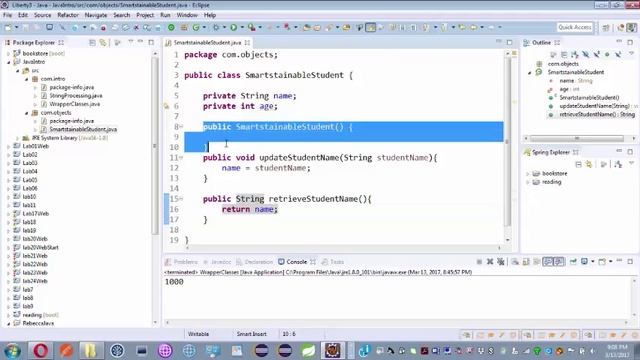Expand the JRE System Library node
640x360 pixels.
[x=18, y=138]
